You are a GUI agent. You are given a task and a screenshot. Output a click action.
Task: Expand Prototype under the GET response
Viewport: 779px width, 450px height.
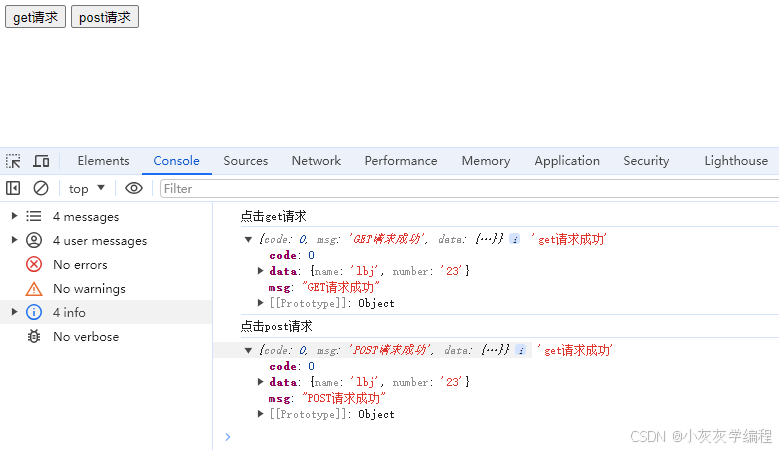(x=260, y=302)
